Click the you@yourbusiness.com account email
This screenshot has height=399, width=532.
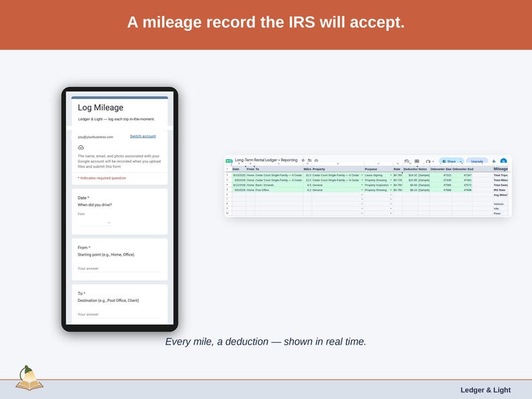[95, 137]
